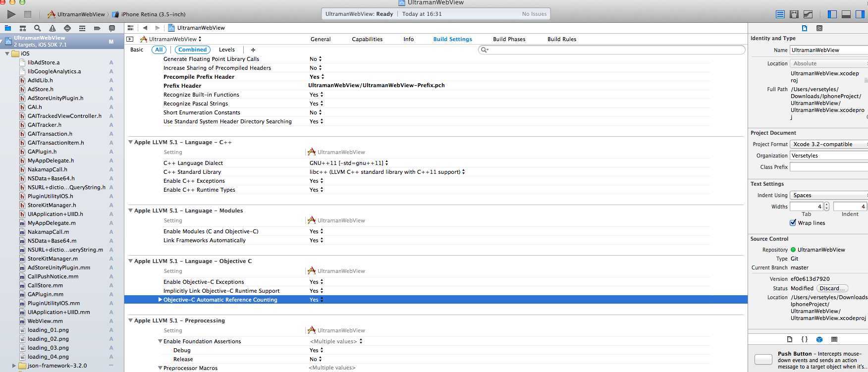The image size is (868, 372).
Task: Open the Capabilities tab
Action: coord(367,39)
